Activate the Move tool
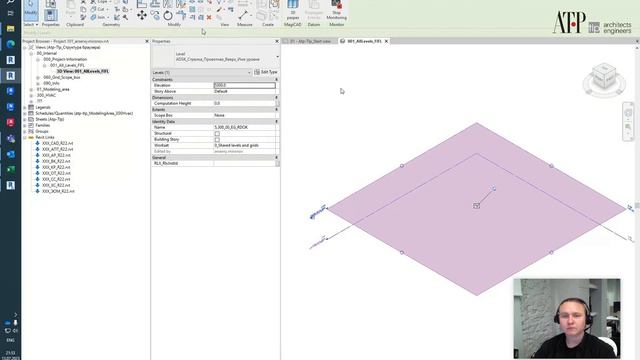The image size is (640, 360). click(142, 16)
